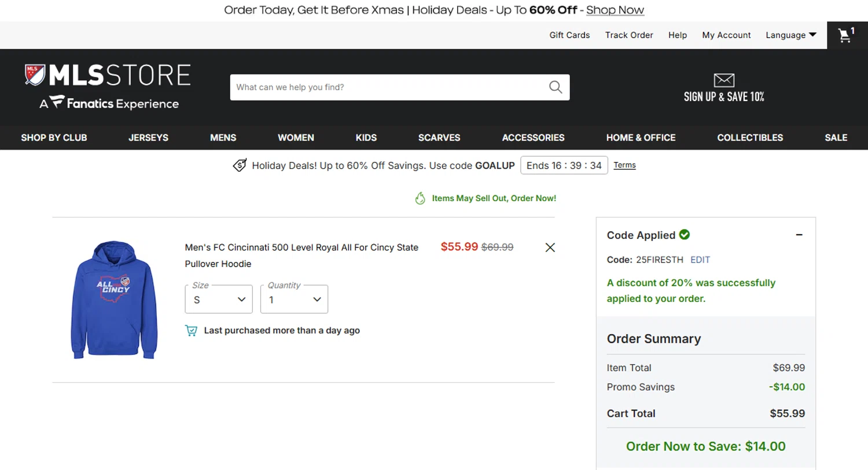Open Shop By Club menu
The width and height of the screenshot is (868, 470).
(54, 138)
